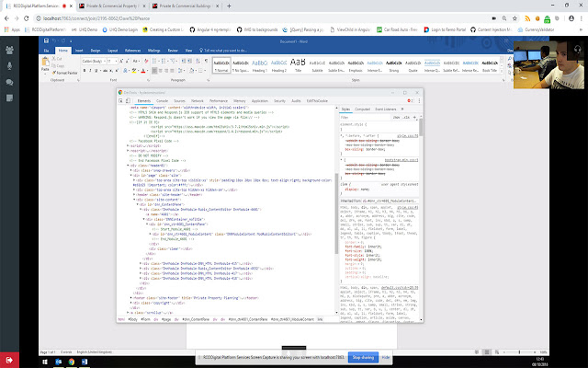
Task: Click the yellow text highlight color button
Action: click(134, 71)
